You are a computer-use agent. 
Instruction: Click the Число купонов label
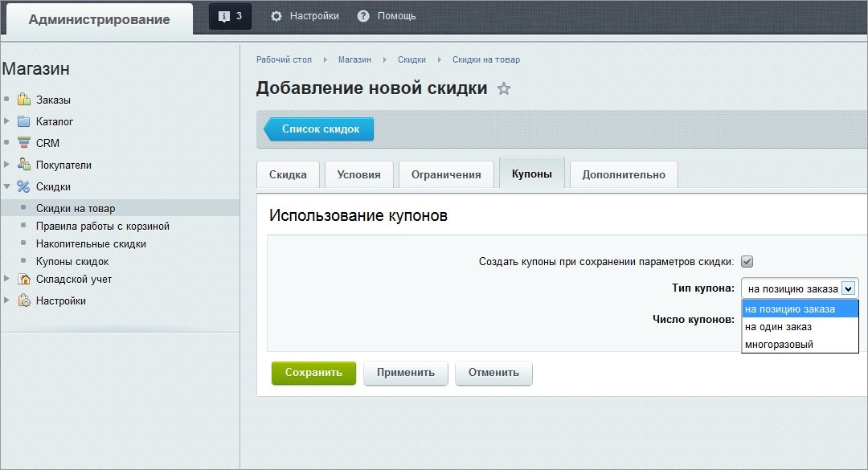694,320
